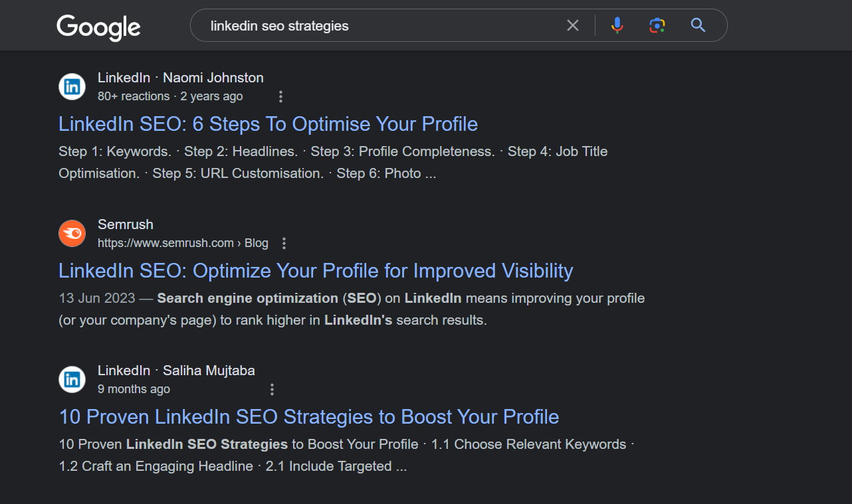
Task: Open the three-dot menu for the first LinkedIn result
Action: pyautogui.click(x=280, y=96)
